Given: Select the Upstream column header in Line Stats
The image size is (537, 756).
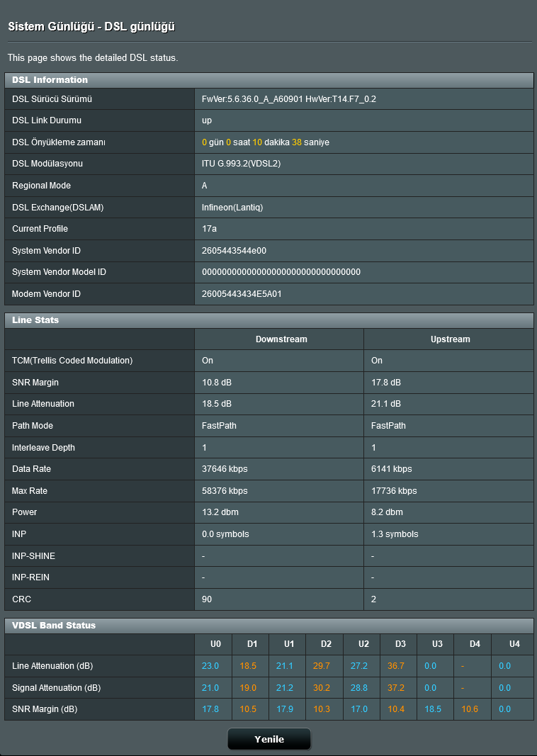Looking at the screenshot, I should pyautogui.click(x=450, y=339).
